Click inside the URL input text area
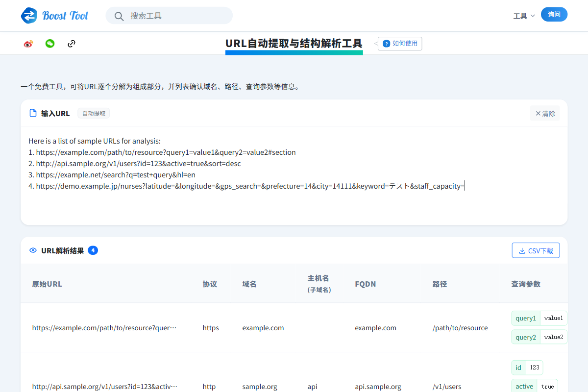 point(294,175)
